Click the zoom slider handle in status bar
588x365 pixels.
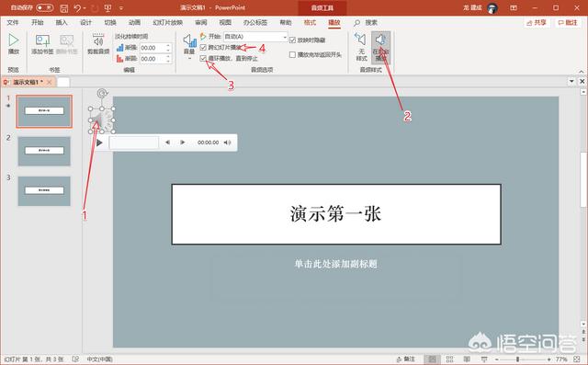(x=517, y=359)
